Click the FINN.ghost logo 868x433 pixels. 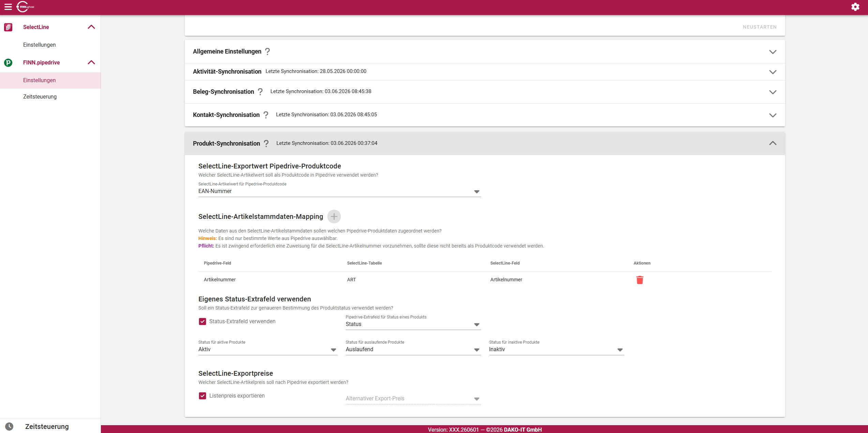point(26,7)
